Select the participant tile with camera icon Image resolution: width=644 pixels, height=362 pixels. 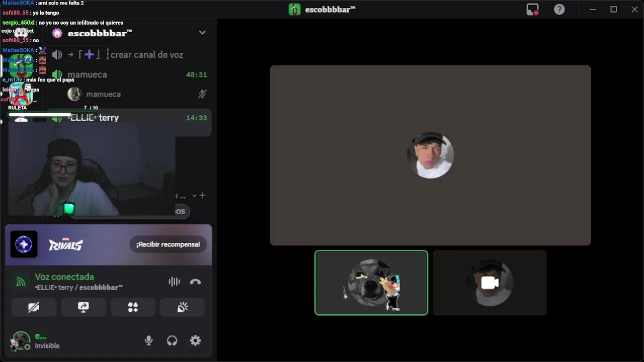[490, 283]
